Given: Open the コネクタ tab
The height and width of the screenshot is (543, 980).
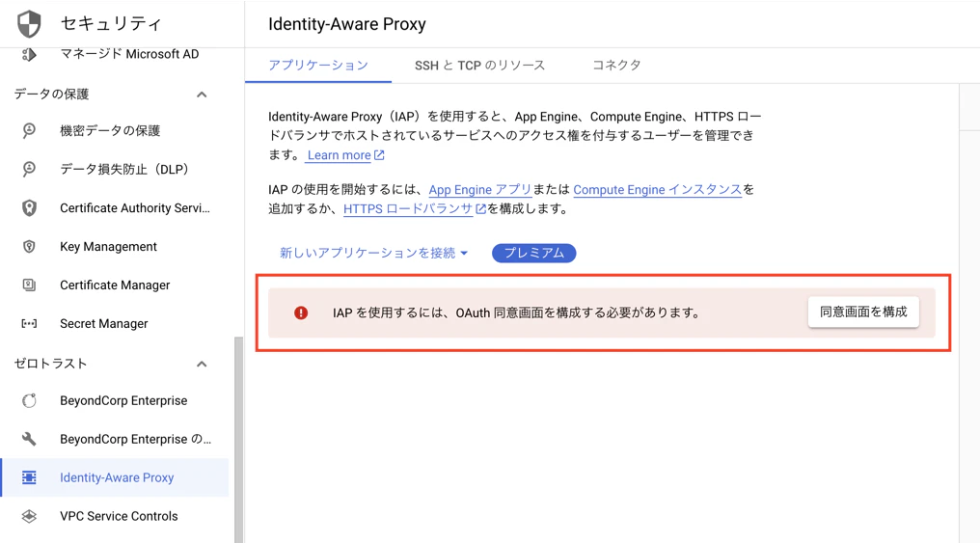Looking at the screenshot, I should click(616, 65).
